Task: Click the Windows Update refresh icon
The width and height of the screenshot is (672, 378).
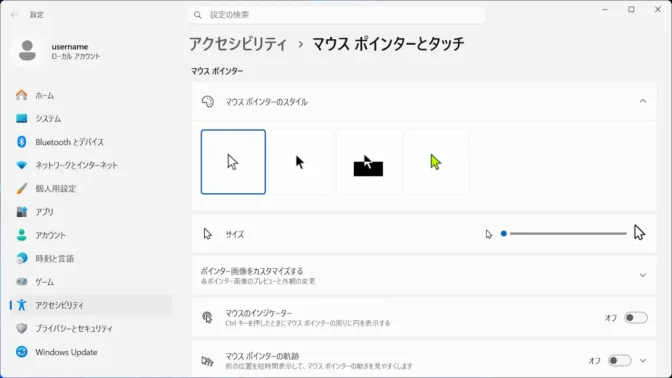Action: (x=21, y=352)
